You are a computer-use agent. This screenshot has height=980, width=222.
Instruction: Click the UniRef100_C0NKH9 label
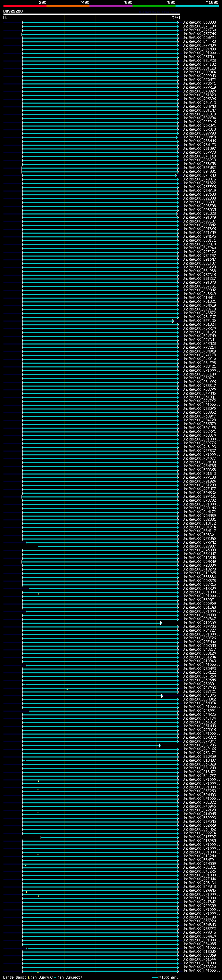pos(199,561)
